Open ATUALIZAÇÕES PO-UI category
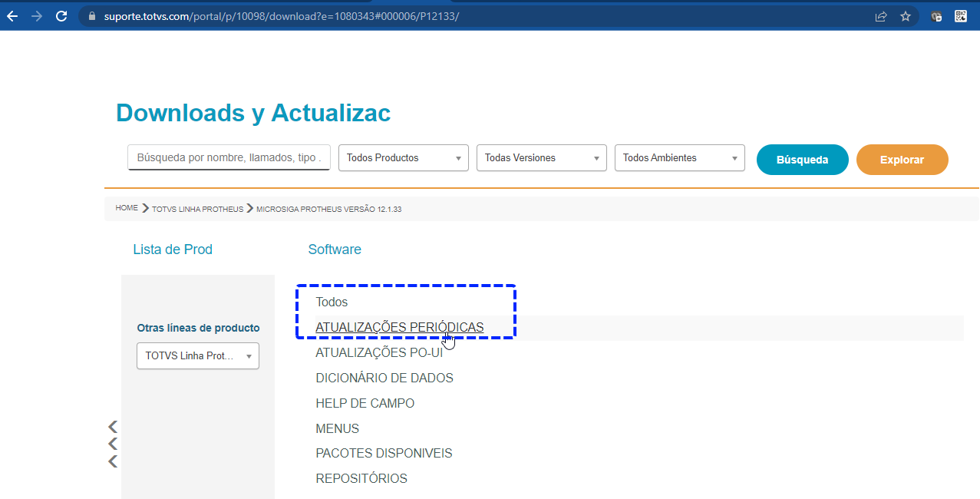The image size is (980, 499). pyautogui.click(x=379, y=352)
